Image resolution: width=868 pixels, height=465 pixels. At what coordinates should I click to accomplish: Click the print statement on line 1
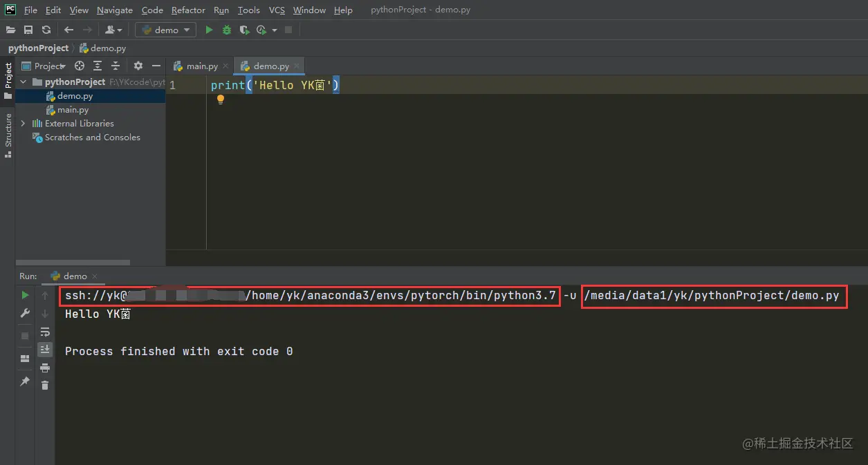tap(275, 85)
